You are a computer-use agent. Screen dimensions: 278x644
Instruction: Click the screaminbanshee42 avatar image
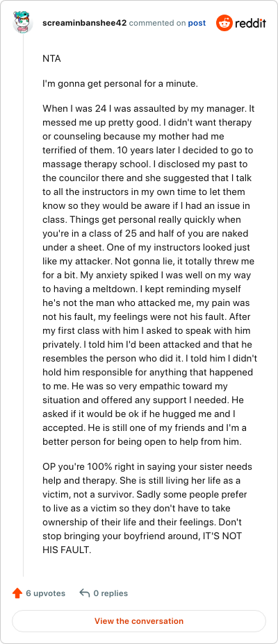(23, 23)
